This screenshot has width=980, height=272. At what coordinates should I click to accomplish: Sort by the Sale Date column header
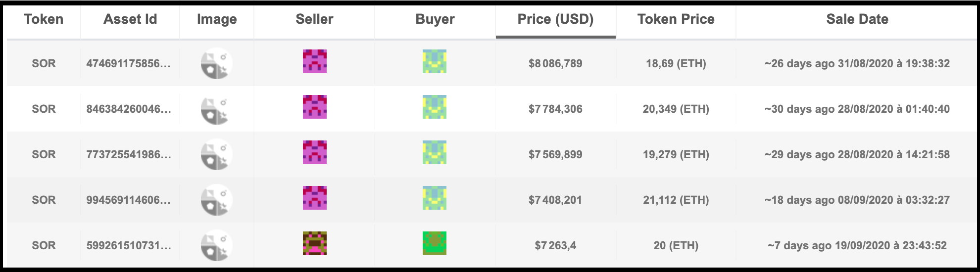click(x=857, y=19)
